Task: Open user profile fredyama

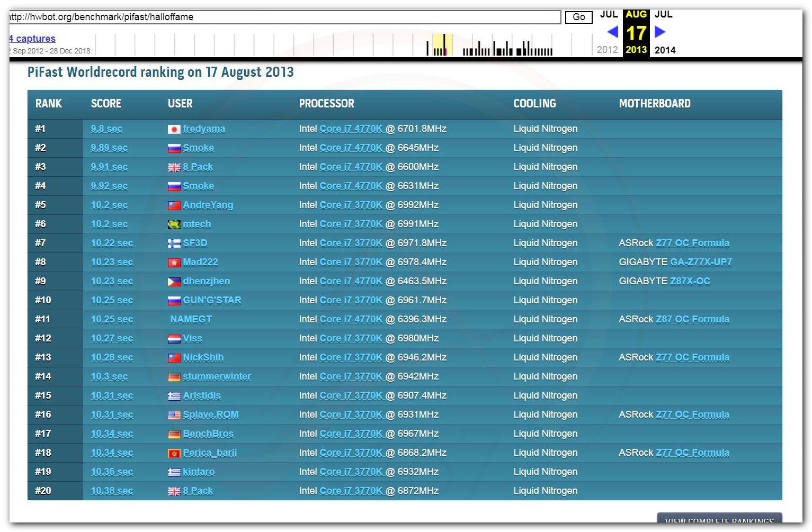Action: tap(204, 129)
